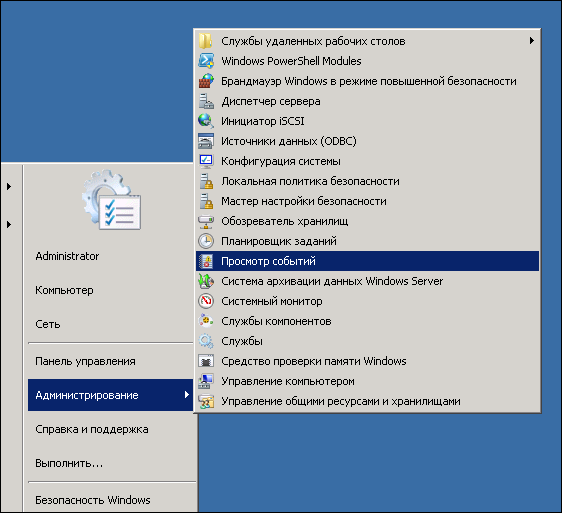
Task: Open the Службы entry
Action: pyautogui.click(x=367, y=341)
